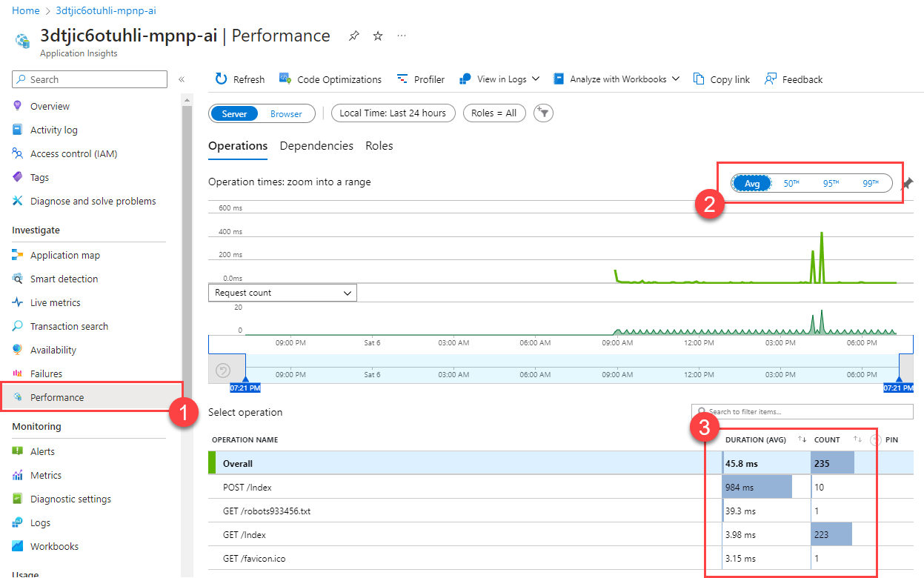Screen dimensions: 924x578
Task: Select the GET /favicon.ico operation
Action: [561, 558]
